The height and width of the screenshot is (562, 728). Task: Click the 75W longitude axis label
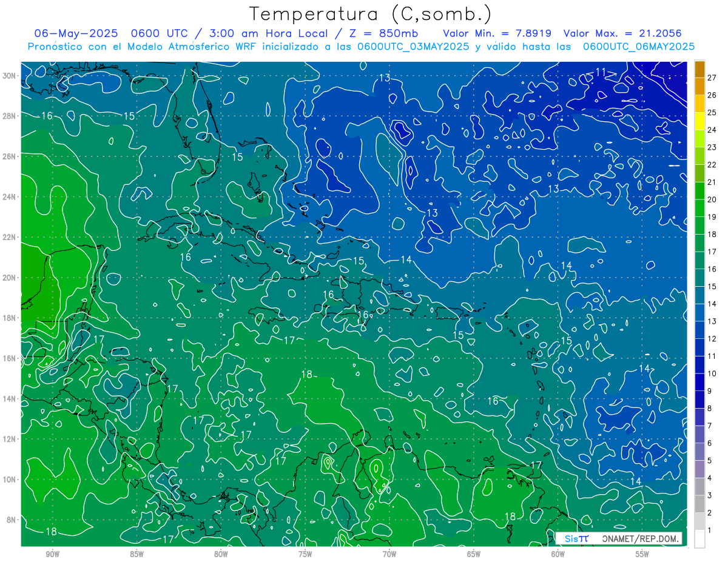305,554
